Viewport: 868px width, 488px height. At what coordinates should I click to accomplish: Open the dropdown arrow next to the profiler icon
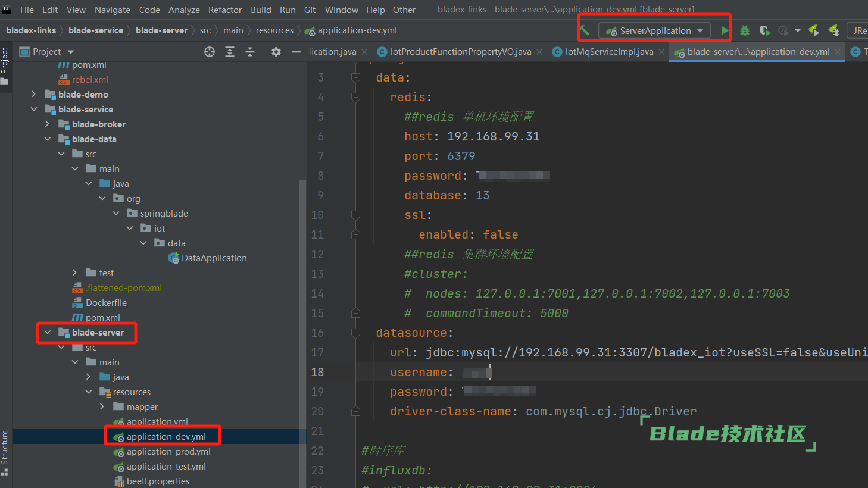tap(798, 30)
